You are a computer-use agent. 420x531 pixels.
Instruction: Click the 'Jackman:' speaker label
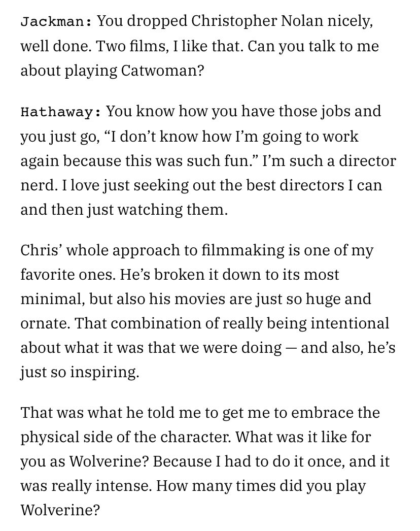(x=56, y=22)
